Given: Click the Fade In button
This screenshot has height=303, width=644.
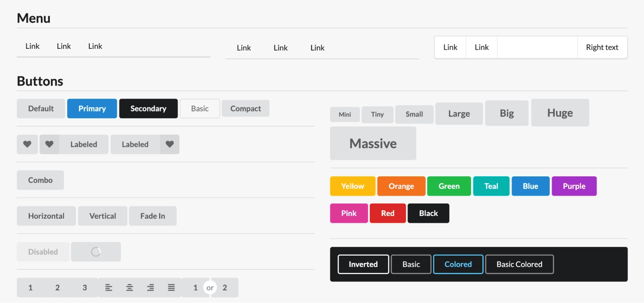Looking at the screenshot, I should coord(152,216).
